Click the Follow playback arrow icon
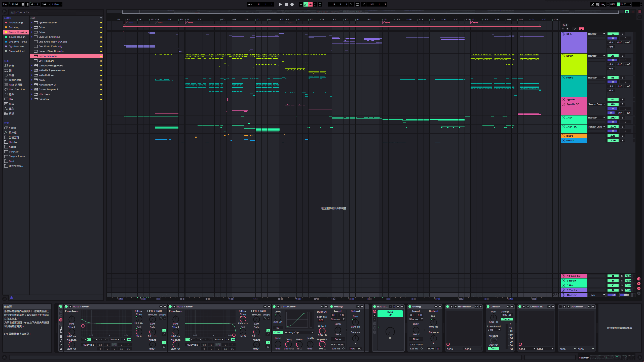644x362 pixels. pyautogui.click(x=250, y=4)
